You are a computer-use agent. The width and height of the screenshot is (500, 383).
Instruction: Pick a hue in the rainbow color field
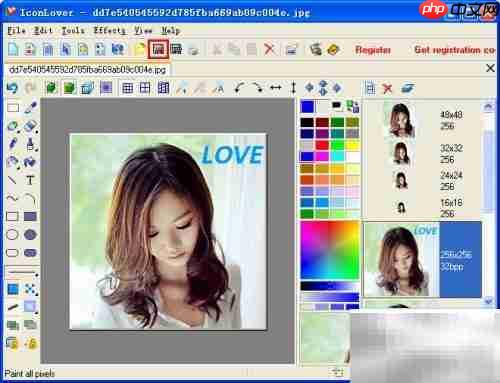click(x=330, y=250)
